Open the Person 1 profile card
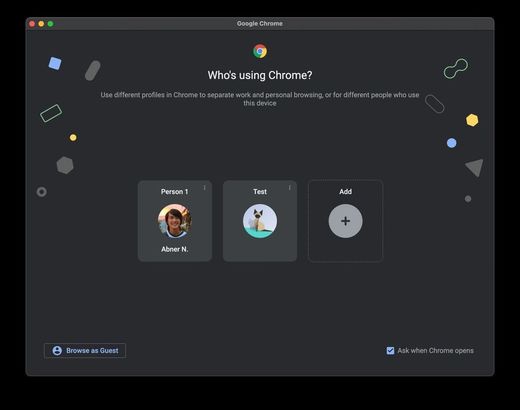The width and height of the screenshot is (520, 410). tap(175, 221)
